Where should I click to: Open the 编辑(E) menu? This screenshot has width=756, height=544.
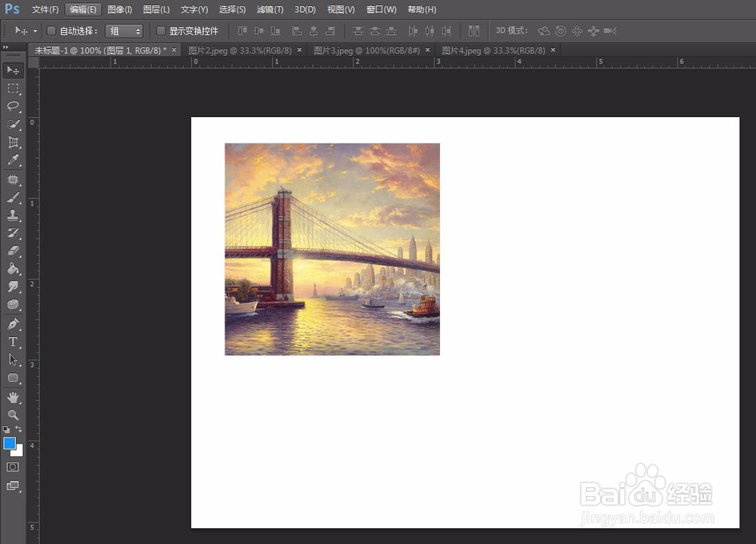click(x=83, y=10)
